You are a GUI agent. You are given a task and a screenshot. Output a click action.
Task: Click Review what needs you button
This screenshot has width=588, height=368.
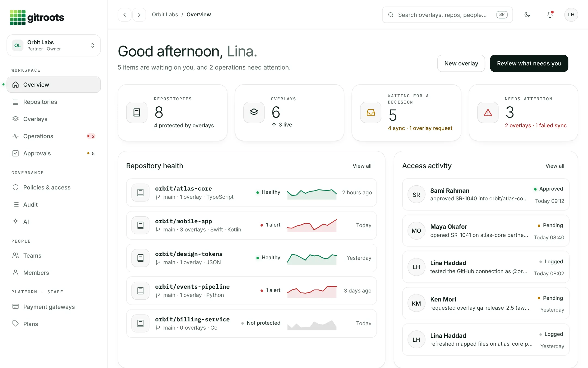[529, 64]
